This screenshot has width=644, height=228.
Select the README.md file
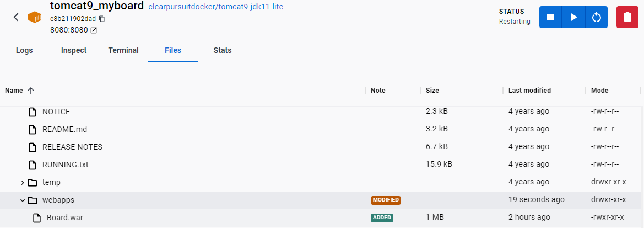point(322,130)
